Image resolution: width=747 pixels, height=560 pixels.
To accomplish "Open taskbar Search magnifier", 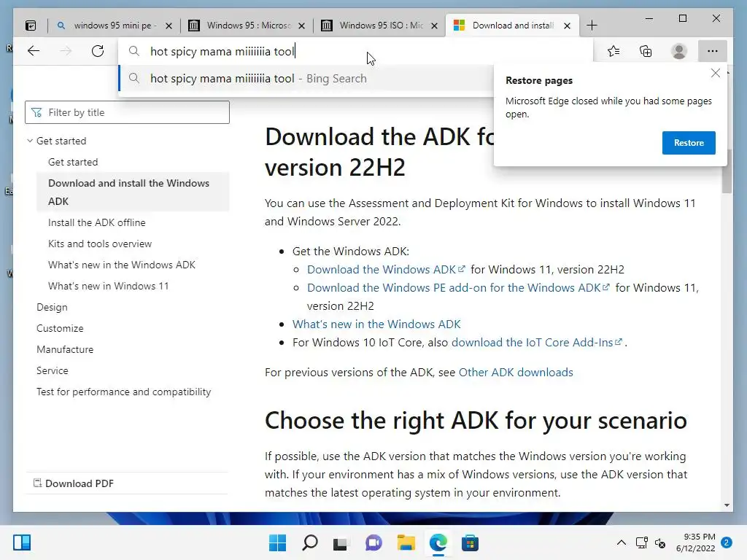I will coord(309,542).
